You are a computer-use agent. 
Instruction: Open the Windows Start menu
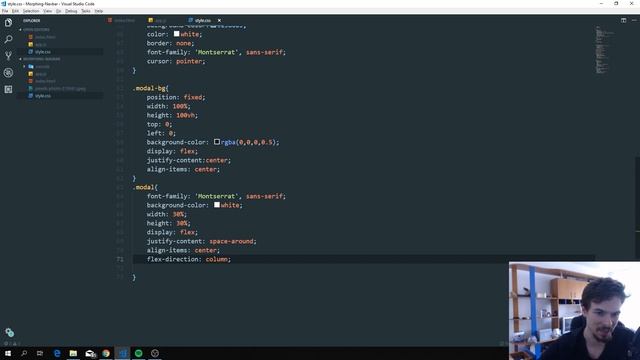point(8,353)
